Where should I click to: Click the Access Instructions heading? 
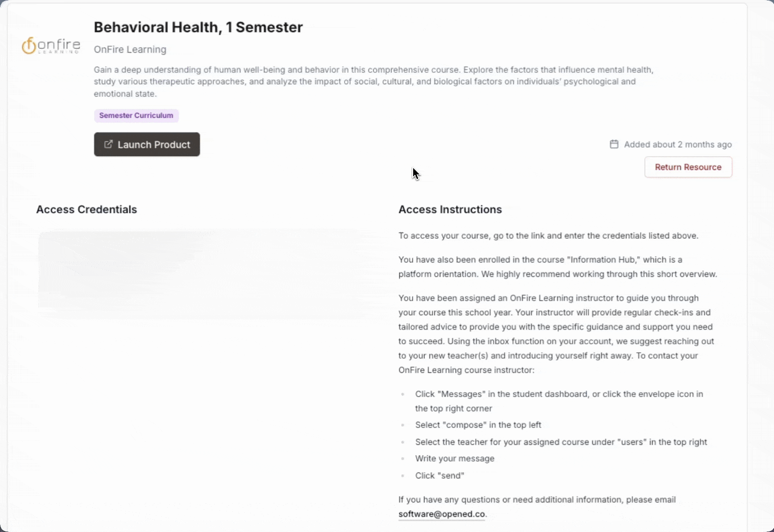450,209
